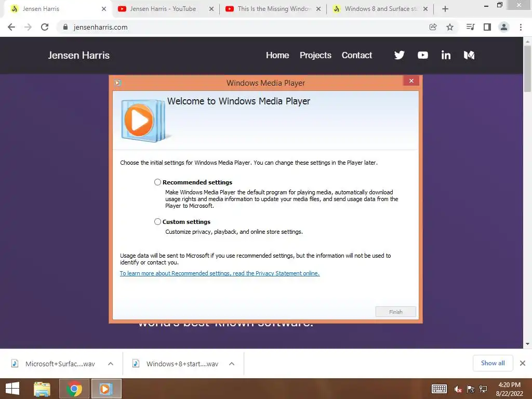Close the Windows 8 and Surface tab

(x=425, y=9)
